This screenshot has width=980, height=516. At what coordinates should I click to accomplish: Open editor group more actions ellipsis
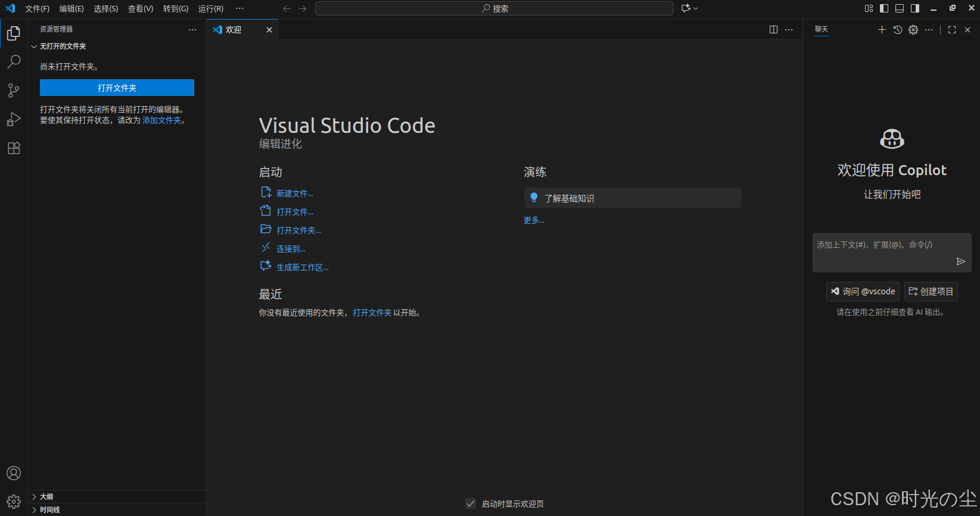click(x=789, y=30)
